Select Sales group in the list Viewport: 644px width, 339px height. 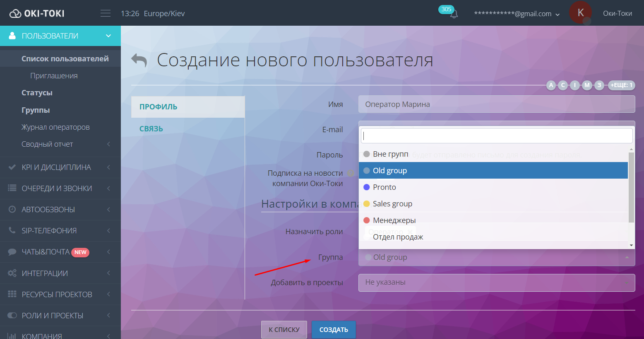click(493, 203)
